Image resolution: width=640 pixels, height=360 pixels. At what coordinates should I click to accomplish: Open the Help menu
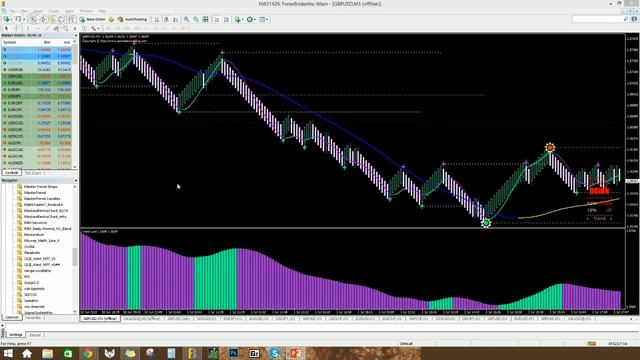point(102,11)
